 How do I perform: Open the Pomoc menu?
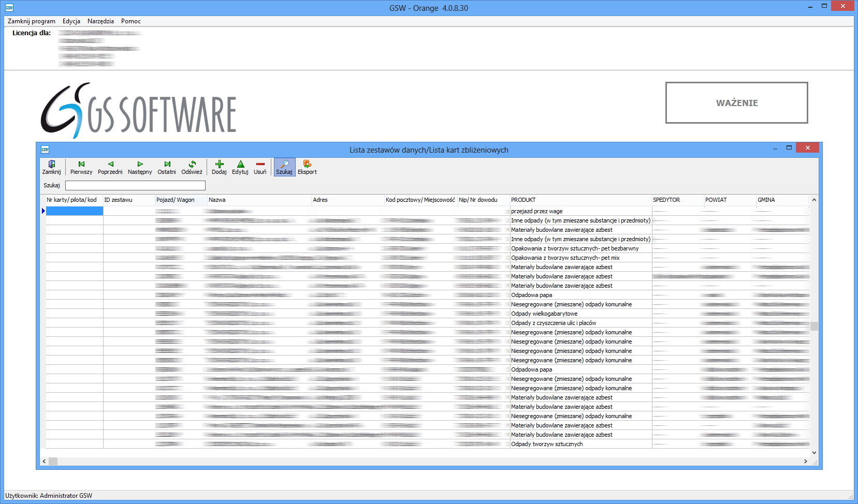coord(131,21)
